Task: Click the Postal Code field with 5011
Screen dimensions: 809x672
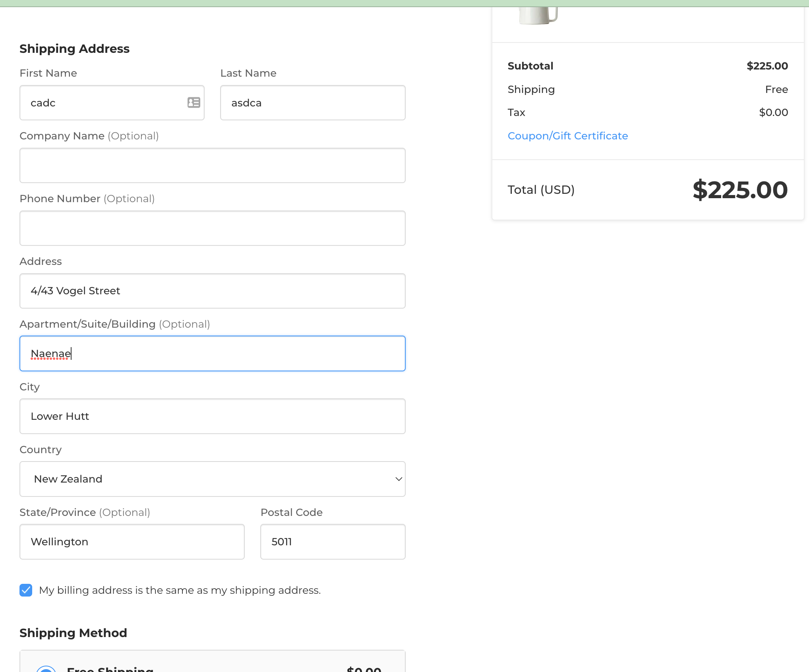Action: 333,542
